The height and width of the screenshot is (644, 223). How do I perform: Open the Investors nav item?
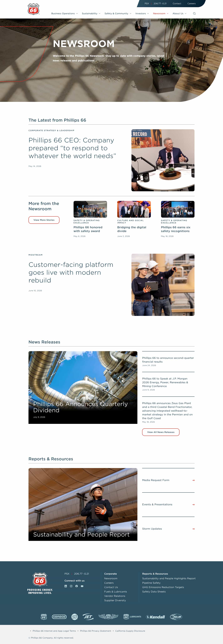141,13
